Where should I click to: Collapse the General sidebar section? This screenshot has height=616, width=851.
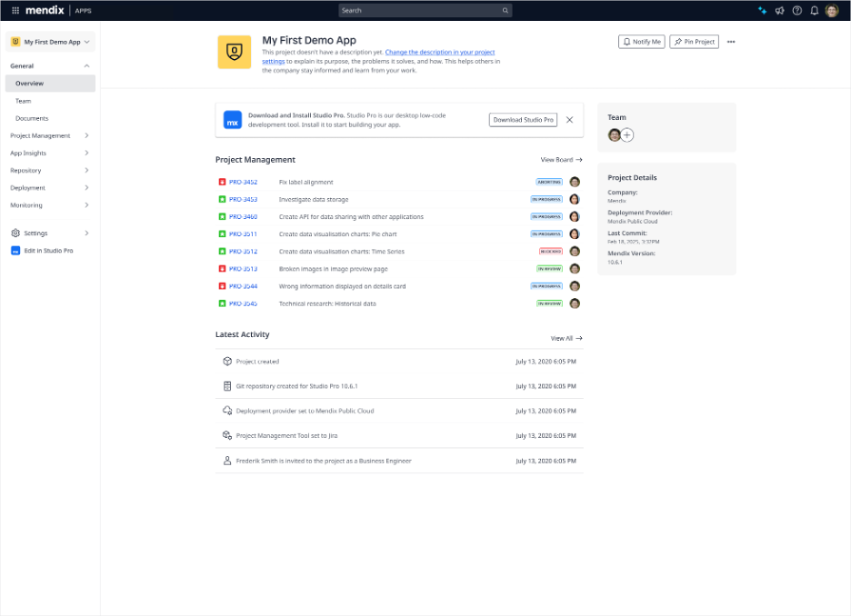[86, 66]
